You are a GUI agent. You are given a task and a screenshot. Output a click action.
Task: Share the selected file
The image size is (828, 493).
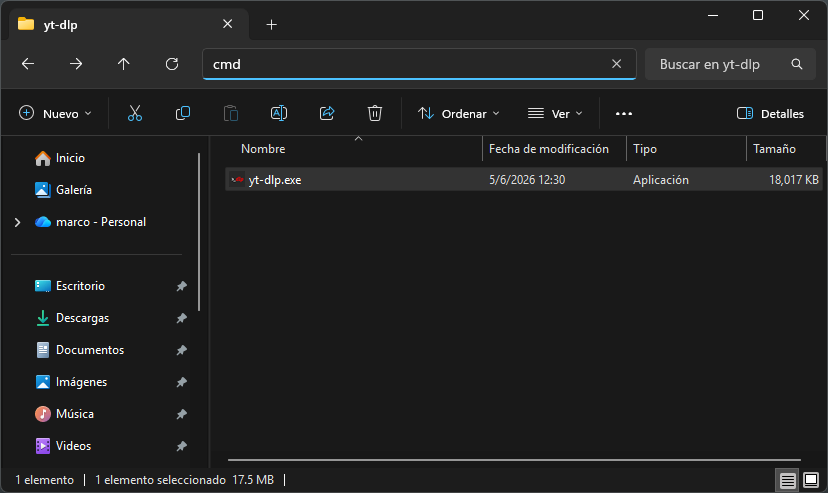click(327, 113)
